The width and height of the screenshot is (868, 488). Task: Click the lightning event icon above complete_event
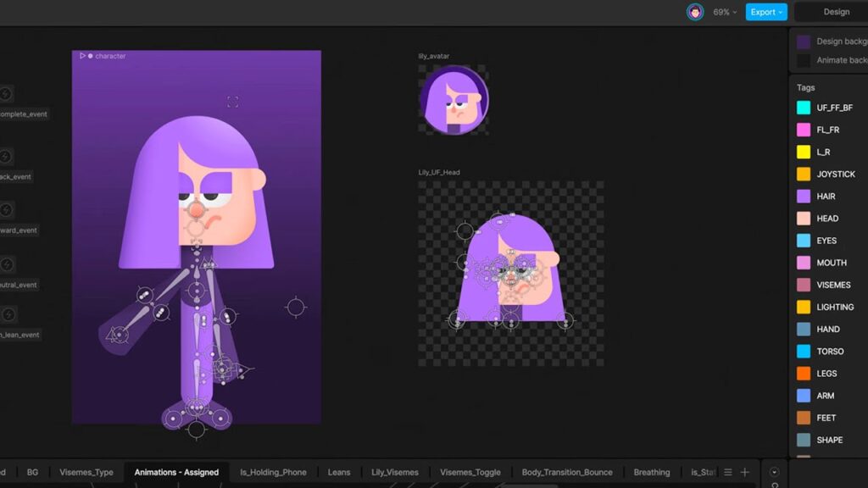[7, 94]
